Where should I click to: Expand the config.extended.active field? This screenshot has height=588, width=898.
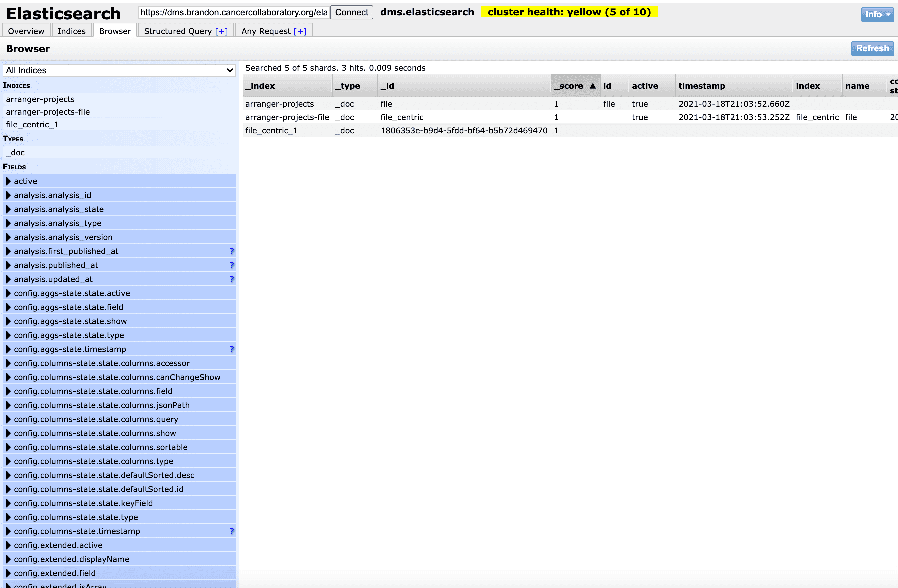[x=8, y=545]
